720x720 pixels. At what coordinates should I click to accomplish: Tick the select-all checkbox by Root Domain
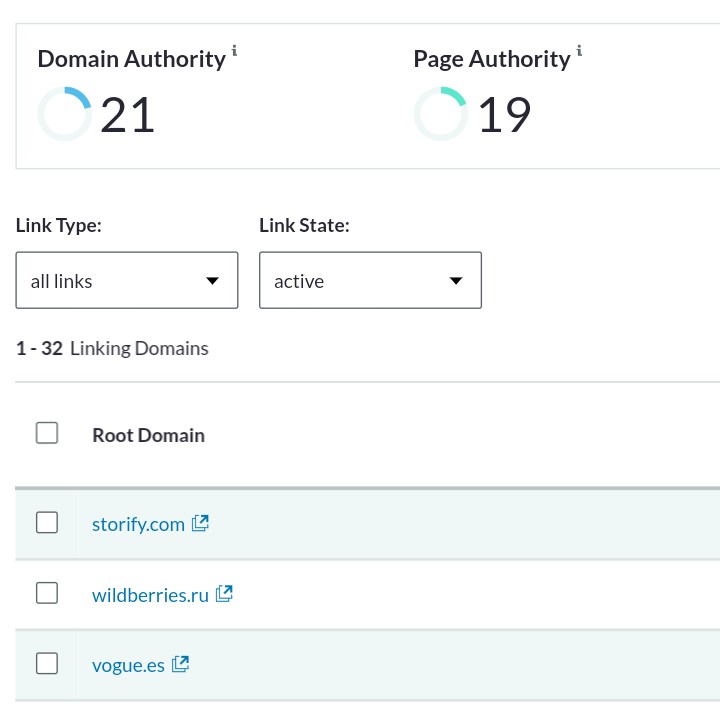click(x=47, y=433)
